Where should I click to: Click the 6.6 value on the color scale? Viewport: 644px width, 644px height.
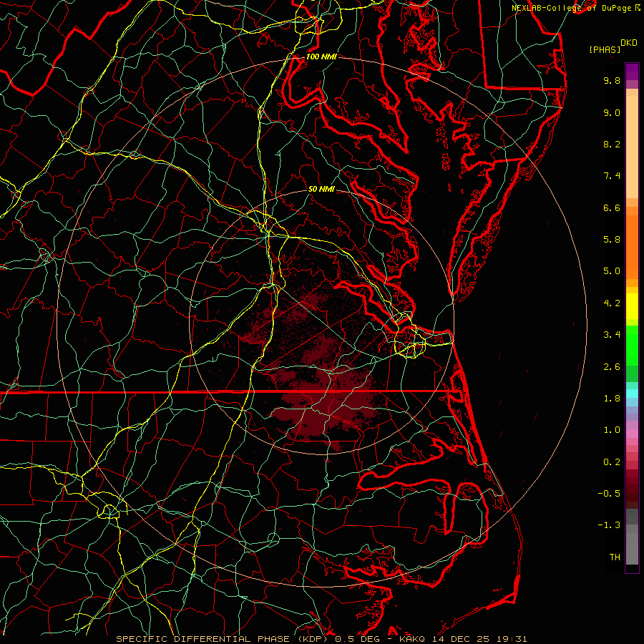coord(612,208)
